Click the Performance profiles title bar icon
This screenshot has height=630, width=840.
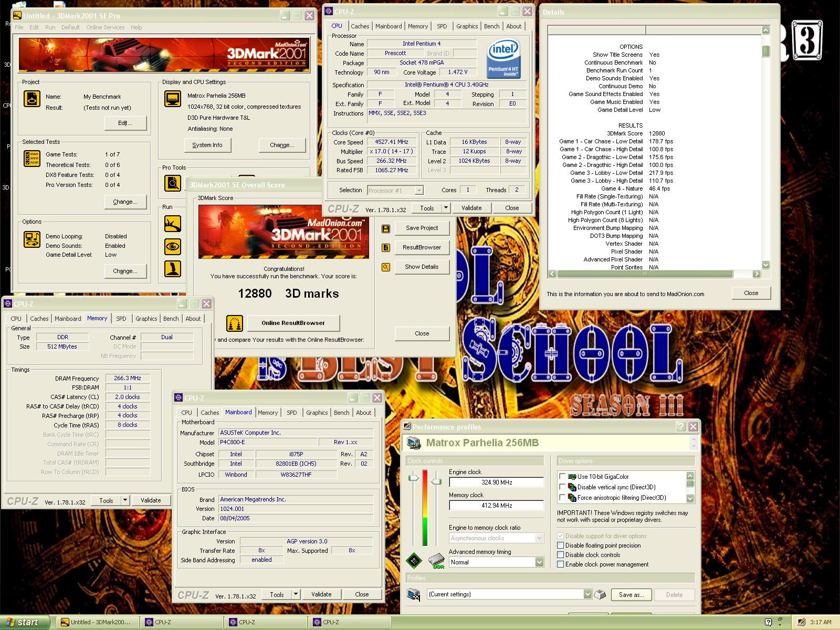click(x=407, y=427)
